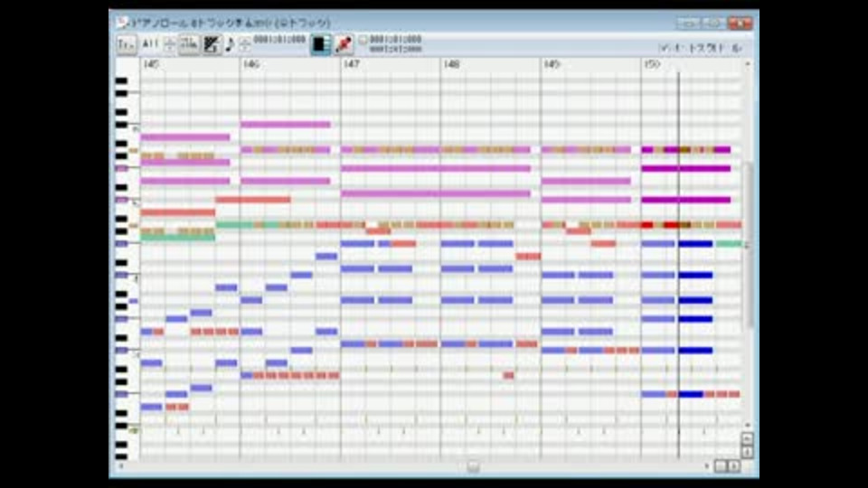Select the lowest dark blue note in measure 150
Image resolution: width=868 pixels, height=488 pixels.
pos(691,394)
